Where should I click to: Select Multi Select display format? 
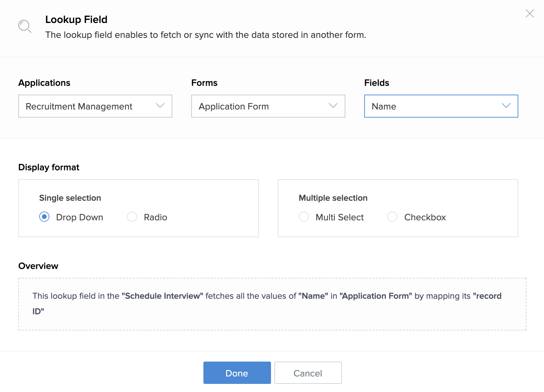304,217
